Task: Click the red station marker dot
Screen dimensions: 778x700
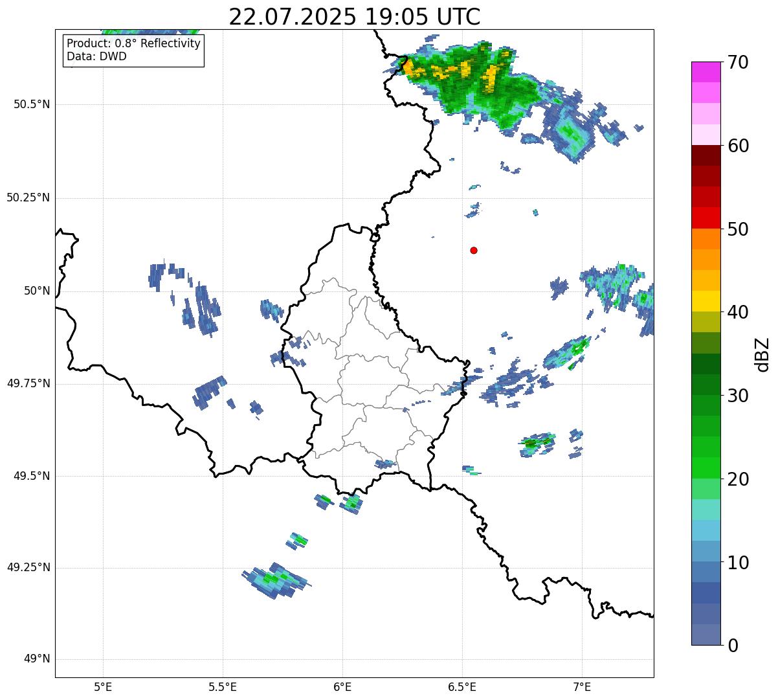Action: [474, 250]
